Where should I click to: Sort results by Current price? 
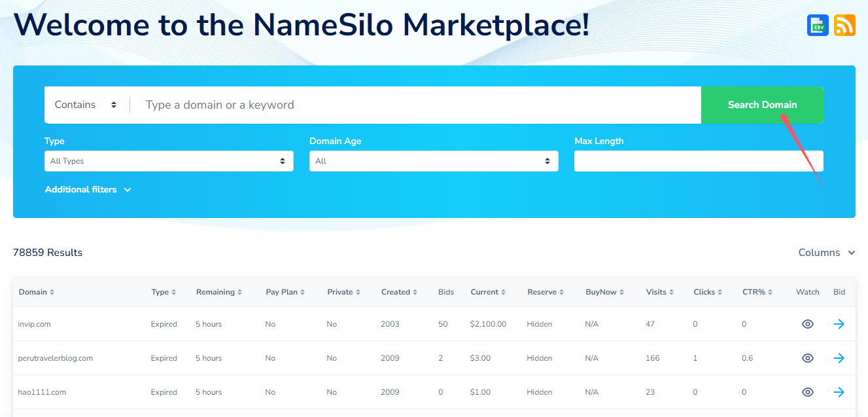coord(488,292)
